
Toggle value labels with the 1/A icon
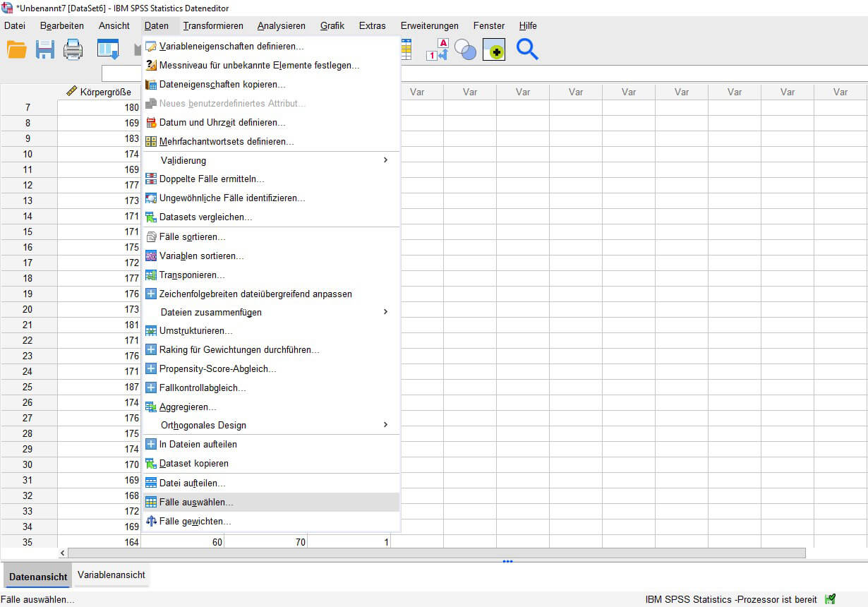[436, 49]
